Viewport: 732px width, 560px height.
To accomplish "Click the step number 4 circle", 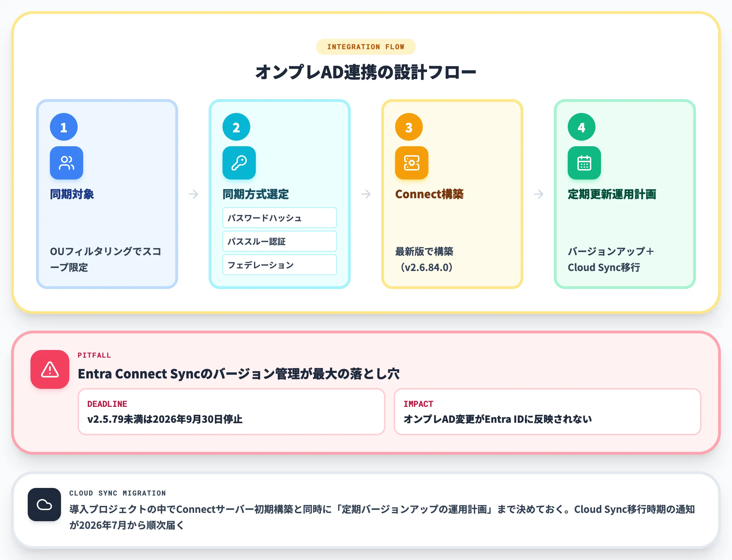I will coord(582,127).
